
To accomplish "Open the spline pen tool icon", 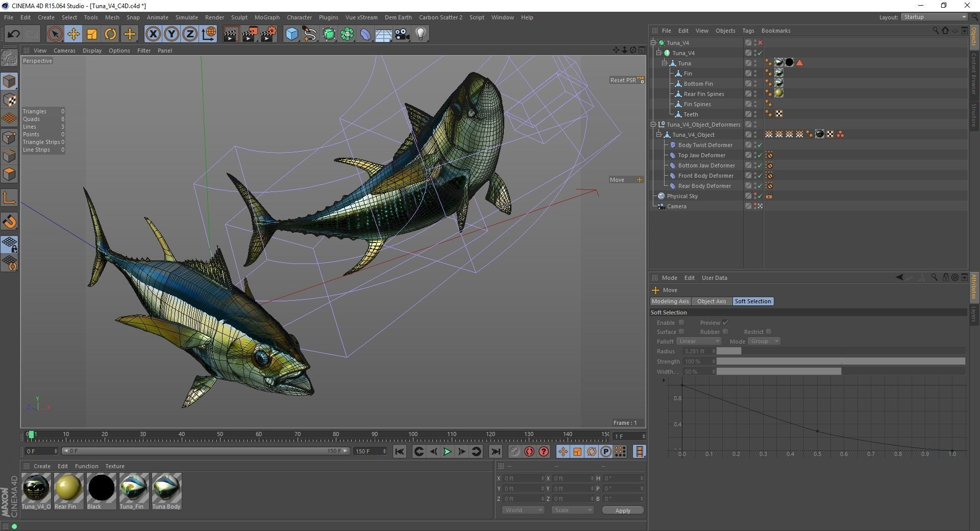I will [x=310, y=34].
